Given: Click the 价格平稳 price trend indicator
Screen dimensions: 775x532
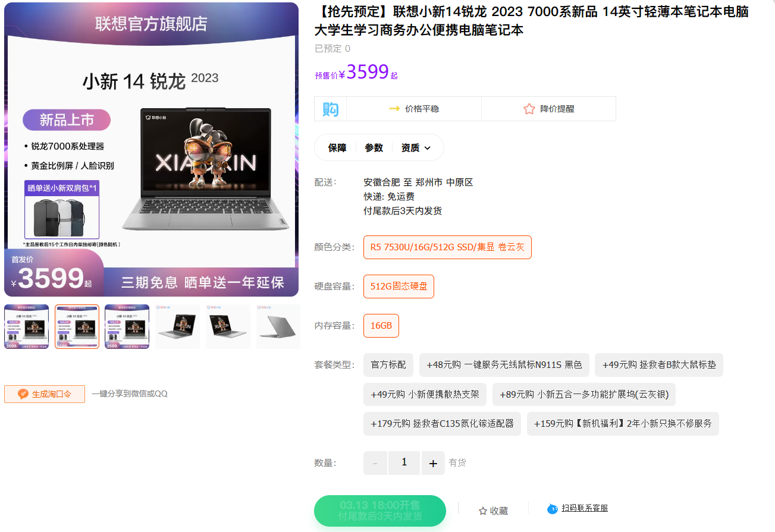Looking at the screenshot, I should tap(414, 109).
